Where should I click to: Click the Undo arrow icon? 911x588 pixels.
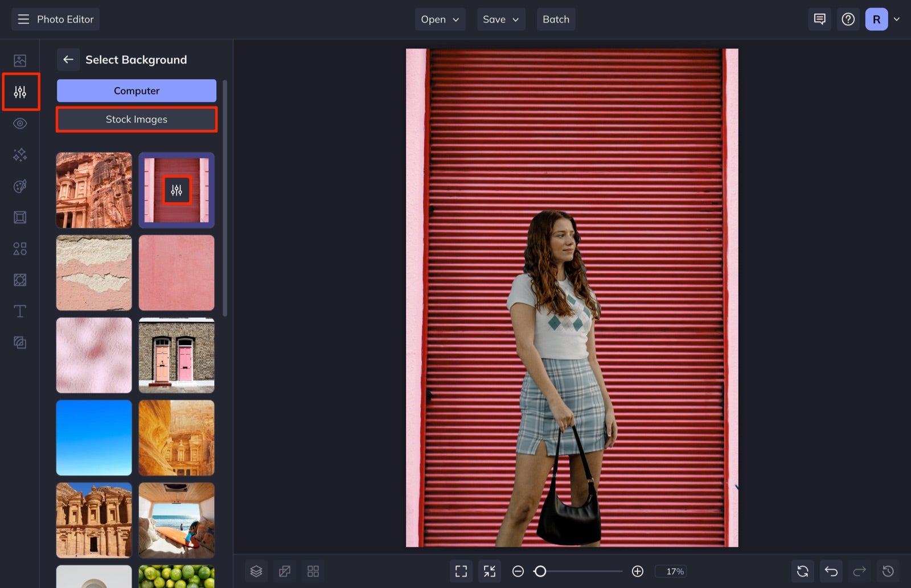pos(831,571)
